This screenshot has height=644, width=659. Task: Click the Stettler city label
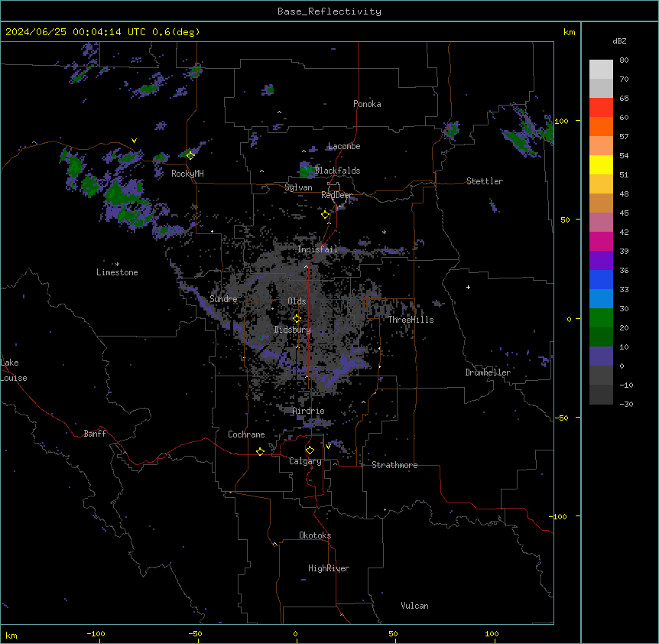click(x=485, y=181)
